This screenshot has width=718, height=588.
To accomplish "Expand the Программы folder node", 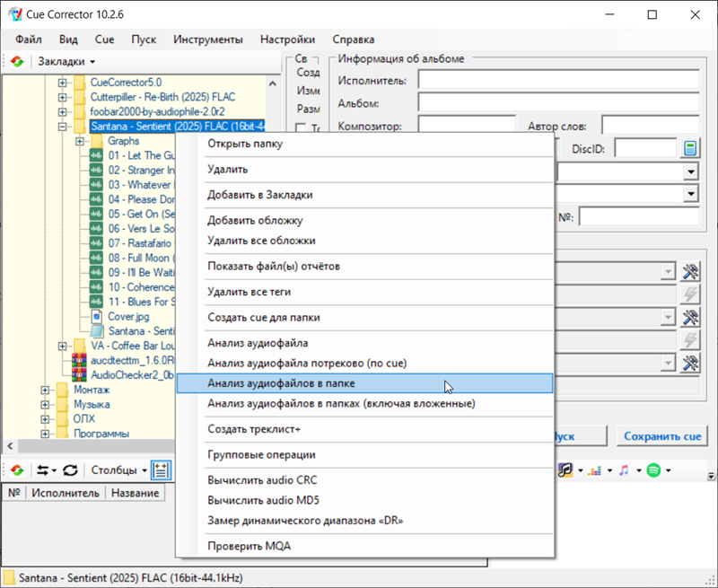I will pyautogui.click(x=45, y=434).
